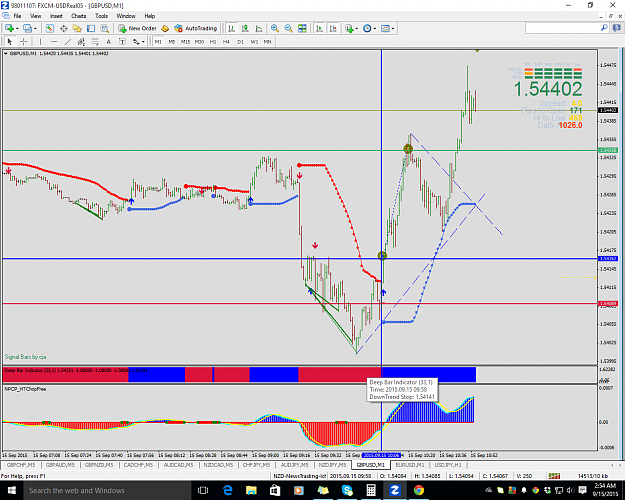The width and height of the screenshot is (625, 500).
Task: Click the NZD-NewsTrading profile in status bar
Action: (x=299, y=476)
